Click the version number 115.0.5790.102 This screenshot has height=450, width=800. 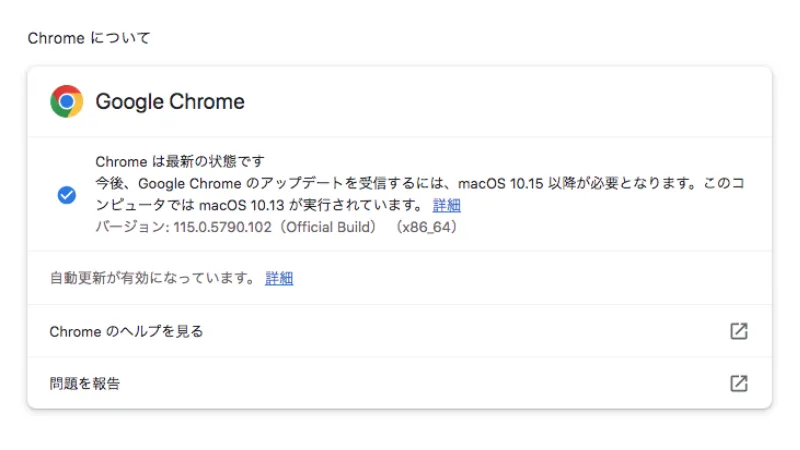215,227
